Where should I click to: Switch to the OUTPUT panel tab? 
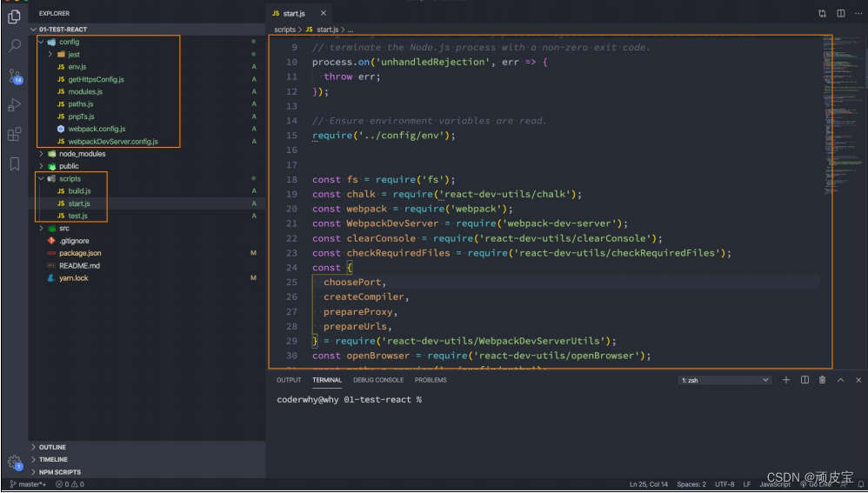click(x=289, y=380)
